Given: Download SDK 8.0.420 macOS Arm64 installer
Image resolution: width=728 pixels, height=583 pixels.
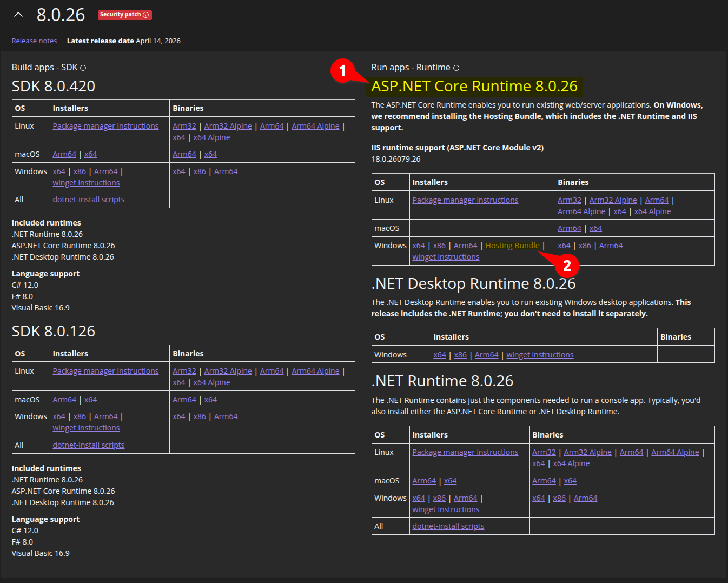Looking at the screenshot, I should (x=64, y=154).
